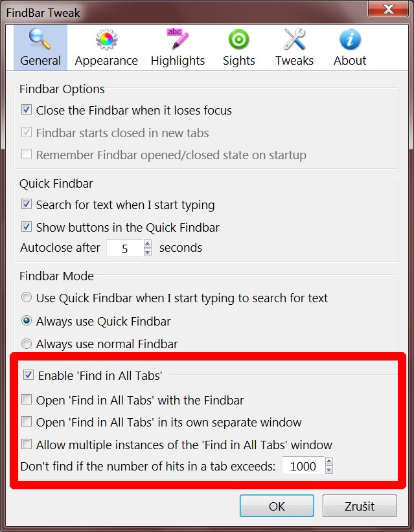
Task: Select 'Use Quick Findbar when I start typing'
Action: (x=27, y=298)
